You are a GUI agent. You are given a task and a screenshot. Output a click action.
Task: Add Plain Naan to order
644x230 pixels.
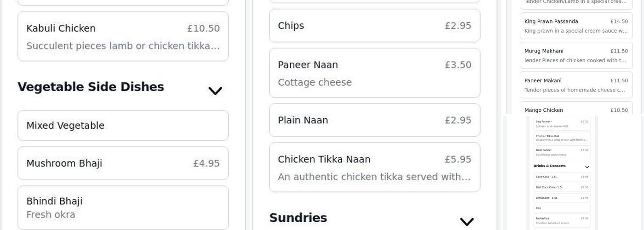374,120
